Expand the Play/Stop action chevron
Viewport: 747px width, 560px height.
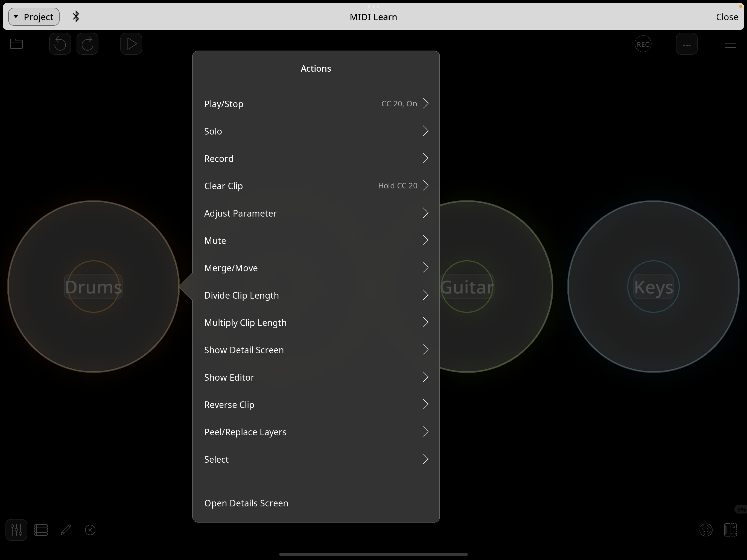425,103
